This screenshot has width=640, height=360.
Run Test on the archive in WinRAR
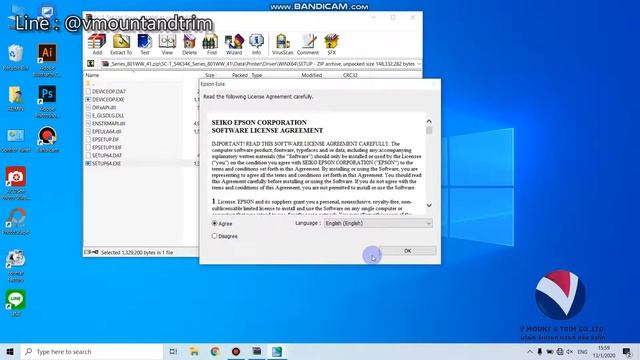tap(145, 44)
